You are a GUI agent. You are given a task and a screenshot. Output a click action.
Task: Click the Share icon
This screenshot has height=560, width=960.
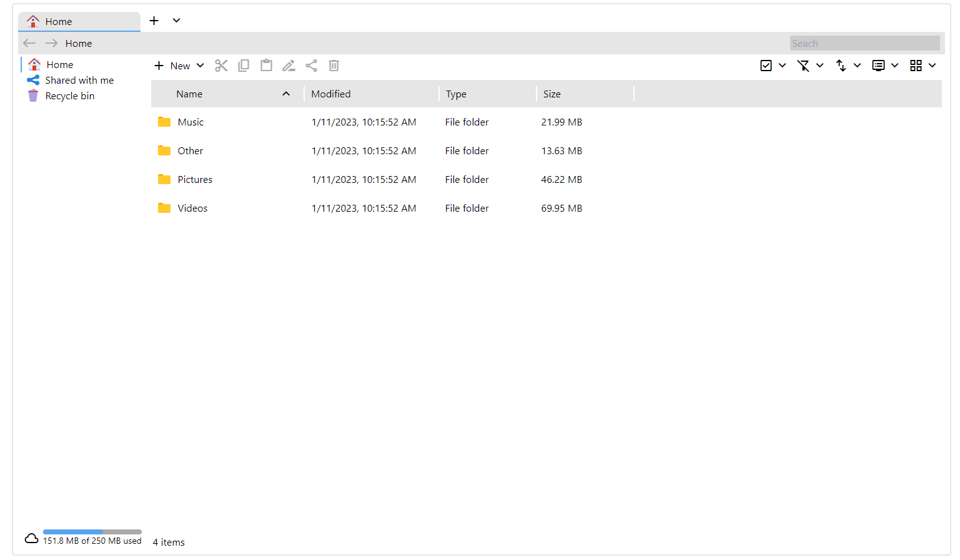coord(311,65)
